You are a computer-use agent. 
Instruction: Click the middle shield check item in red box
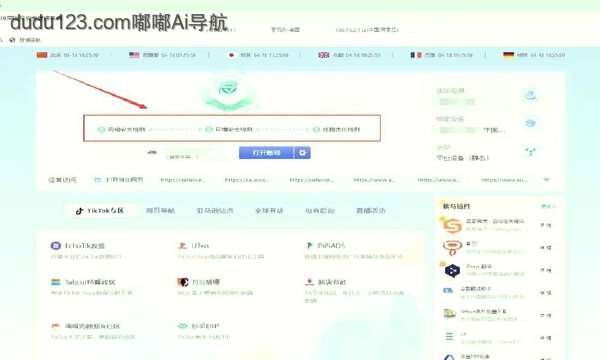(x=229, y=130)
